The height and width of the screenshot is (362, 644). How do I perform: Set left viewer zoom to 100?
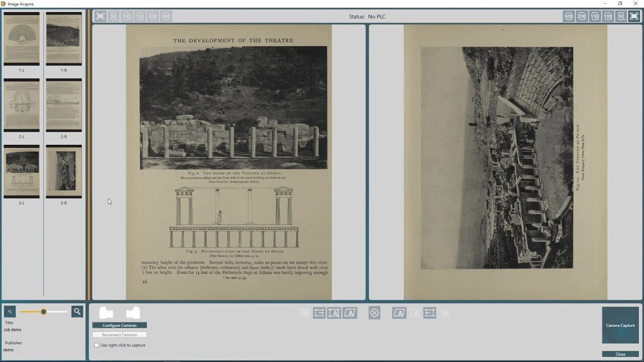point(127,16)
